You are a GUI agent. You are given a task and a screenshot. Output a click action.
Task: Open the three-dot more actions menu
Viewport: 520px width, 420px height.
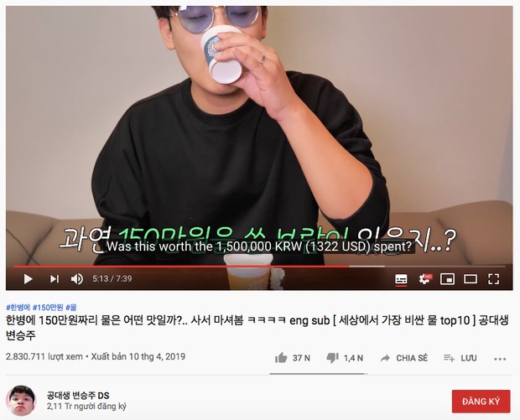pyautogui.click(x=500, y=359)
